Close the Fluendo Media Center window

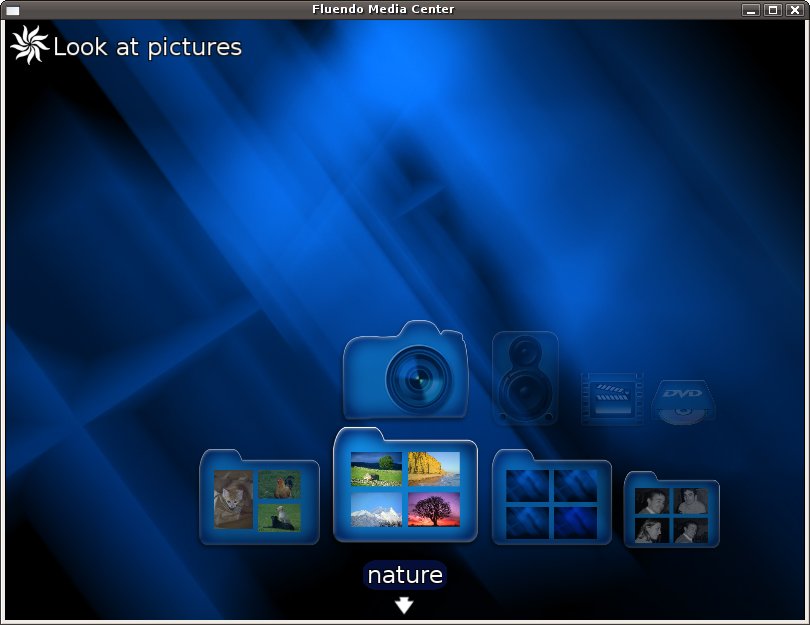coord(795,10)
